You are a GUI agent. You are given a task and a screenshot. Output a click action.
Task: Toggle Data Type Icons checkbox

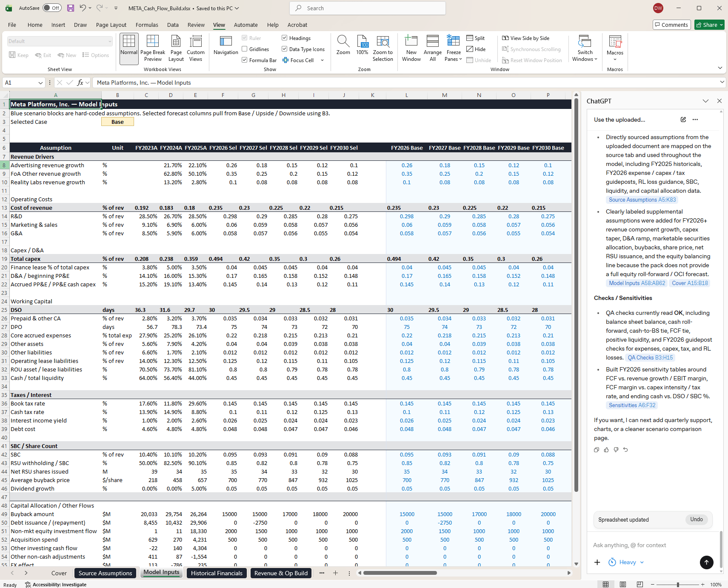285,49
